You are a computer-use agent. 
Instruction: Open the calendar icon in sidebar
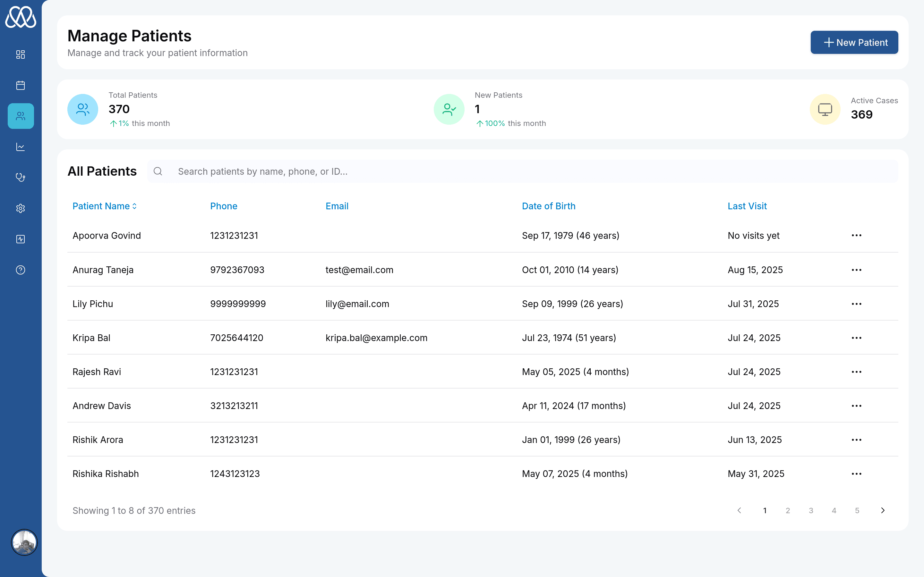coord(21,85)
